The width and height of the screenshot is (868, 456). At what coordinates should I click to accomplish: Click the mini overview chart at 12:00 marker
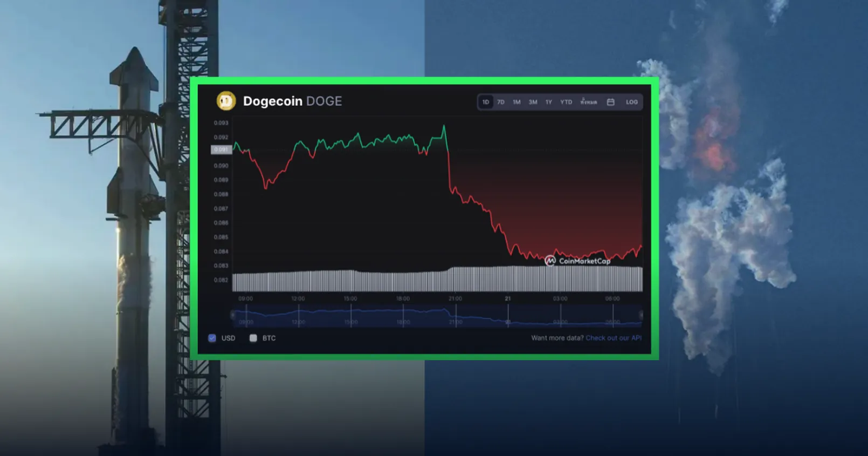pos(299,315)
